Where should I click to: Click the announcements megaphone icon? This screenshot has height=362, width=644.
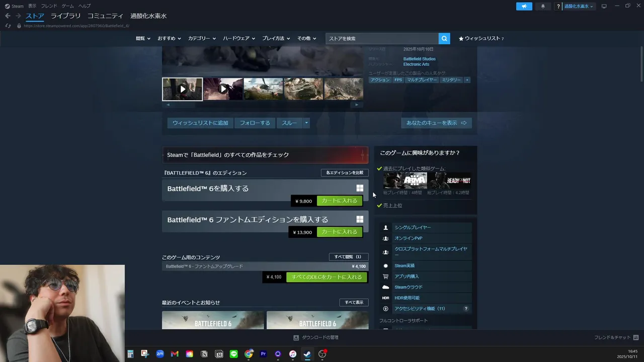(524, 6)
